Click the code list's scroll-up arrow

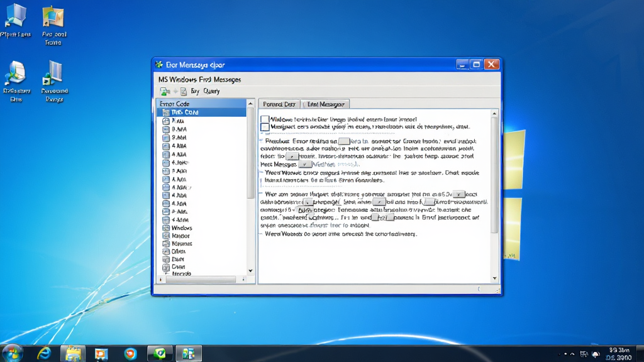pos(250,104)
